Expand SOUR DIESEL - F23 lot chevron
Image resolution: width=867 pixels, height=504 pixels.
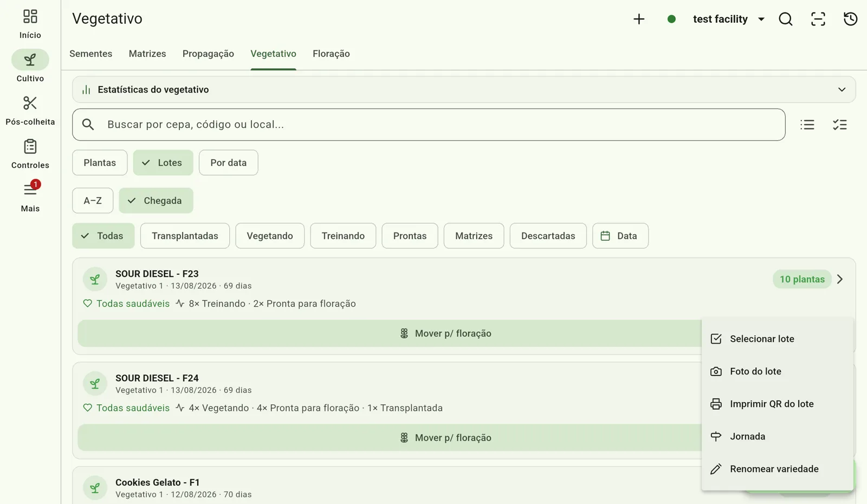[x=840, y=279]
